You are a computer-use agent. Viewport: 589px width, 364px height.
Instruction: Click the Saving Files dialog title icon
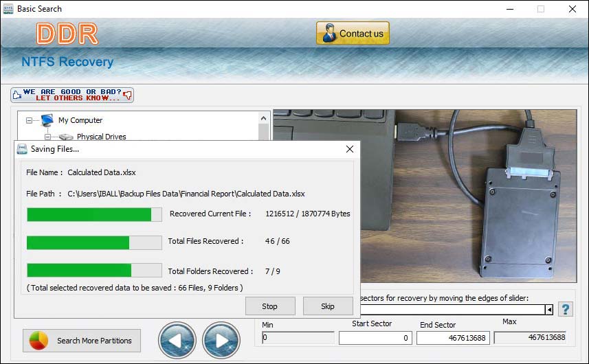pyautogui.click(x=22, y=149)
